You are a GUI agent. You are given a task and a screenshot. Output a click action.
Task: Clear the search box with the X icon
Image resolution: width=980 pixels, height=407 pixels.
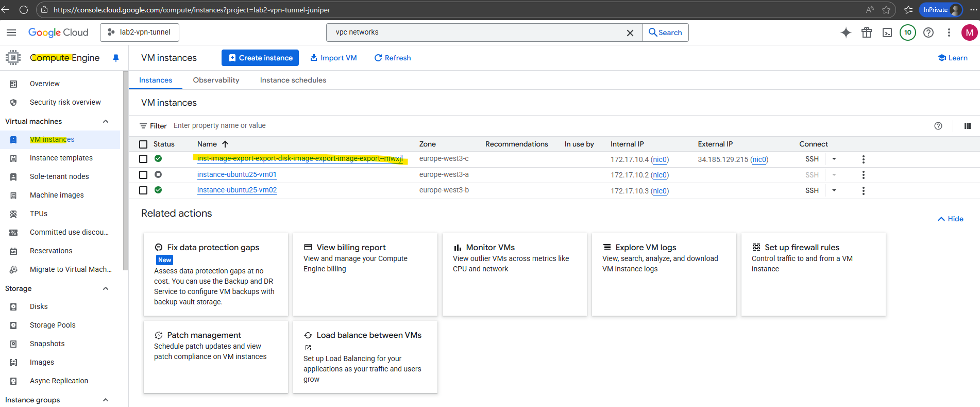(630, 32)
